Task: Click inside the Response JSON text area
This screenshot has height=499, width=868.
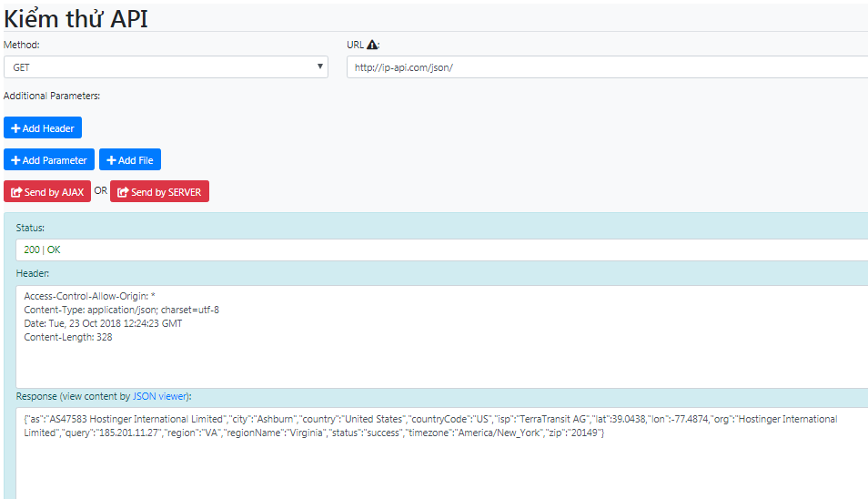Action: [442, 453]
